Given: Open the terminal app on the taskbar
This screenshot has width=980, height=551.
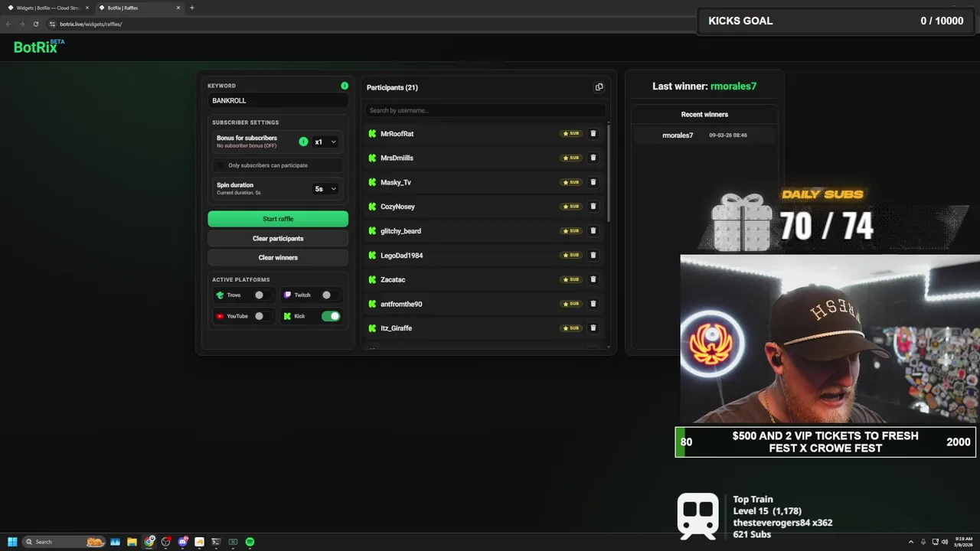Looking at the screenshot, I should click(216, 542).
